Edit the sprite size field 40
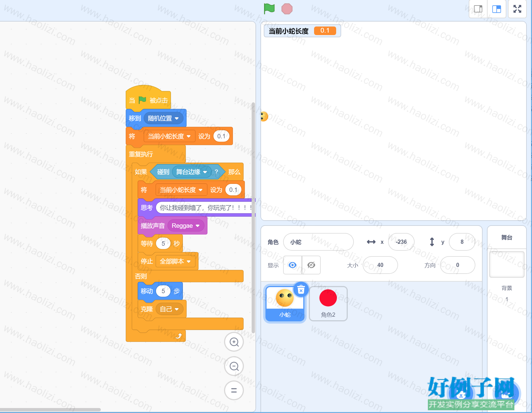 pyautogui.click(x=380, y=265)
